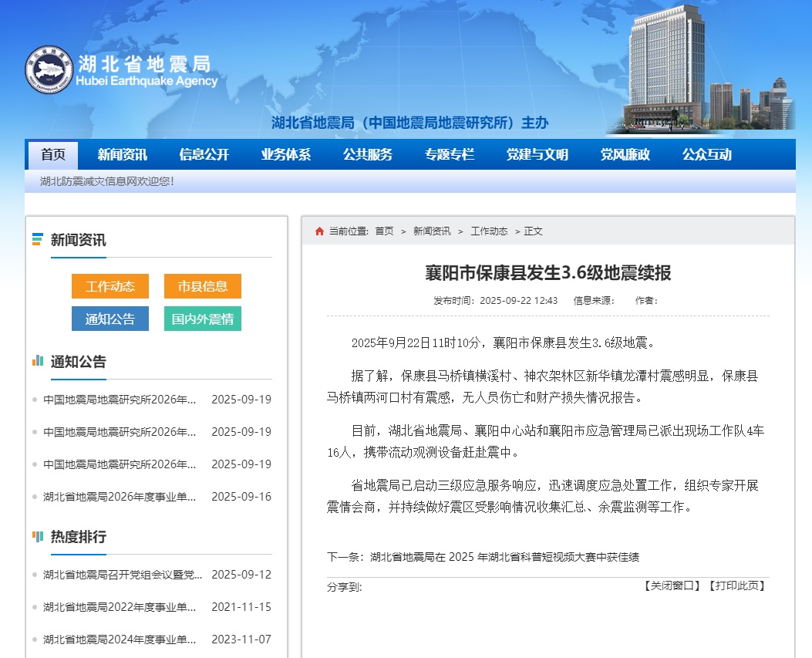
Task: Click the red home icon in breadcrumb
Action: coord(319,231)
